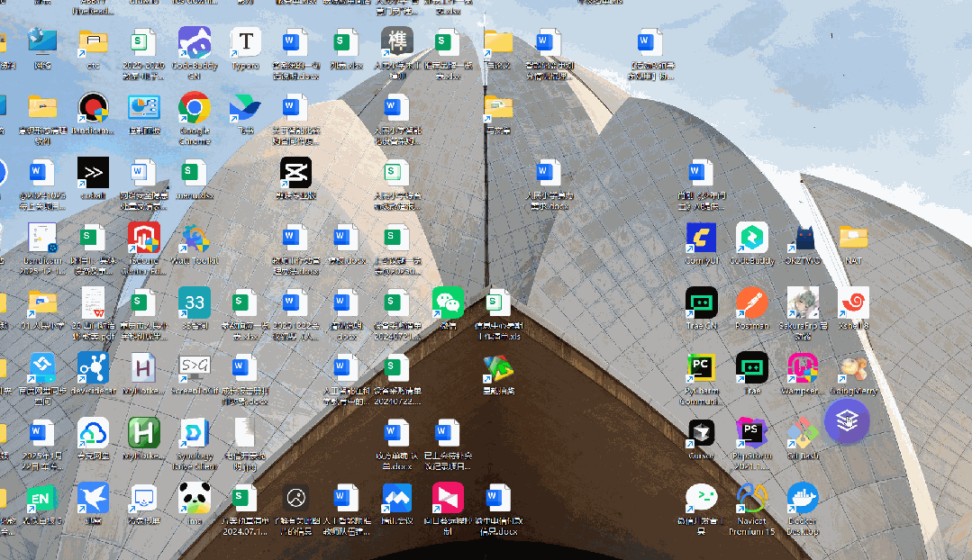Launch the 迅雷 blue bird shortcut
The image size is (972, 560).
point(93,499)
